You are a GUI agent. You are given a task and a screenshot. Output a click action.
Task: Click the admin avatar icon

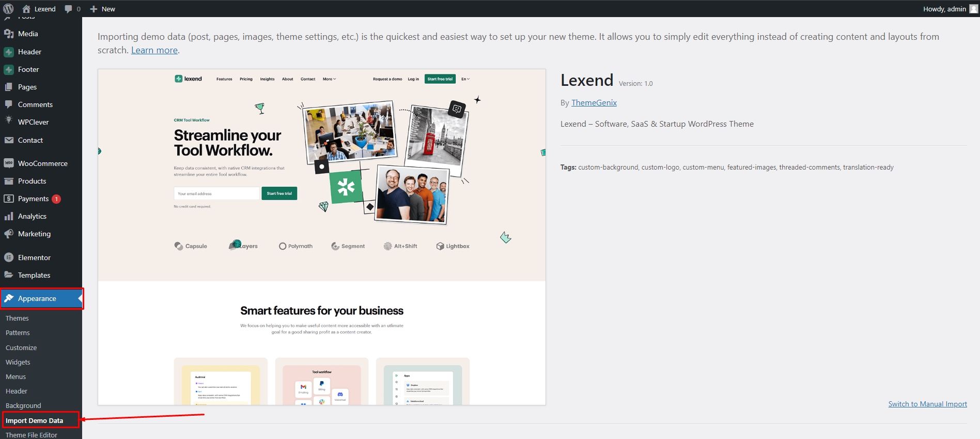click(x=973, y=9)
